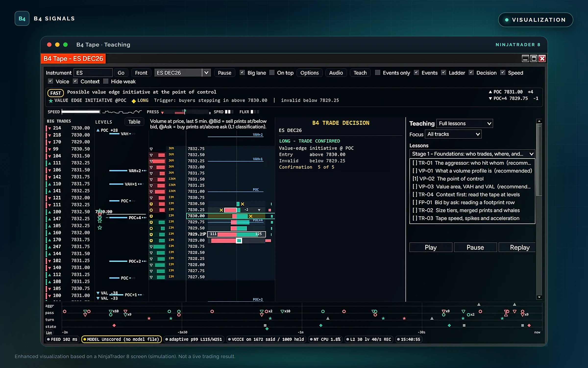Click the MODEL Unscored status chip
Screen dimensions: 588x368
pyautogui.click(x=122, y=339)
